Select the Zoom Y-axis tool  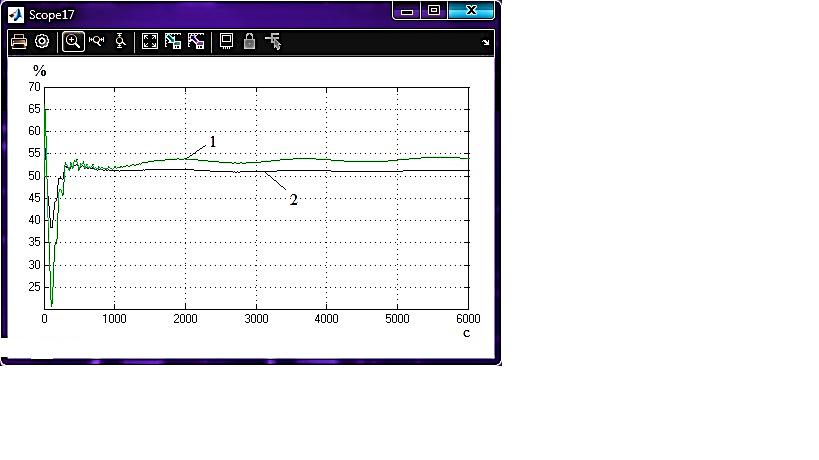click(x=120, y=41)
